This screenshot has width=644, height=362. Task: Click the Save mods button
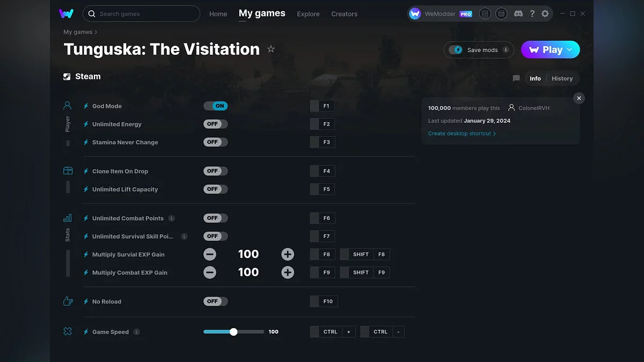(x=478, y=49)
